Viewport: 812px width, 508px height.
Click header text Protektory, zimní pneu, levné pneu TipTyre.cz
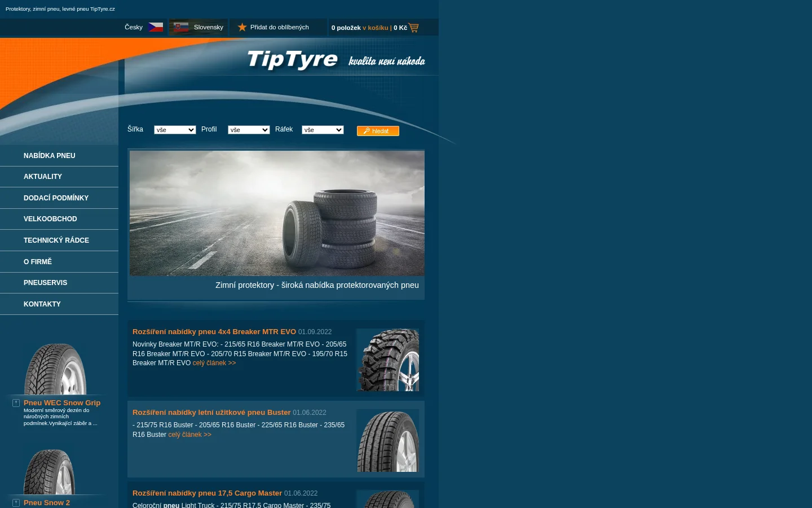pyautogui.click(x=60, y=9)
